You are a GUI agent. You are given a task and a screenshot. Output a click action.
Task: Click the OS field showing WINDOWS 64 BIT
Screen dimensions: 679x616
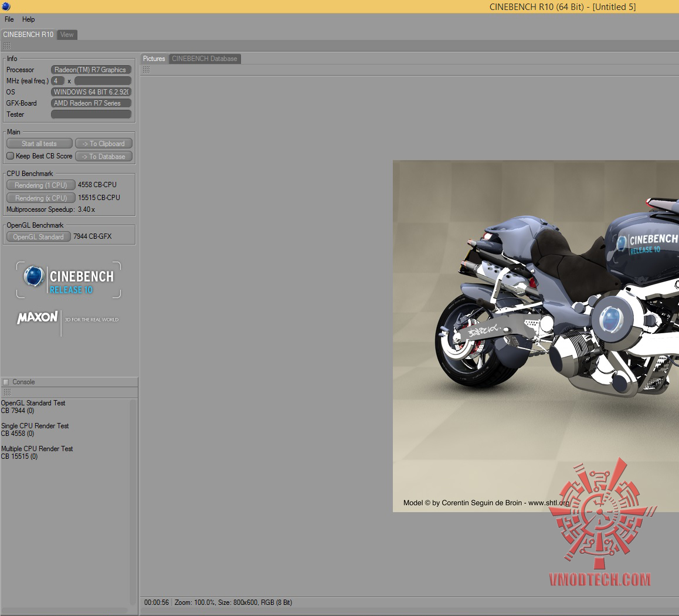pyautogui.click(x=91, y=92)
